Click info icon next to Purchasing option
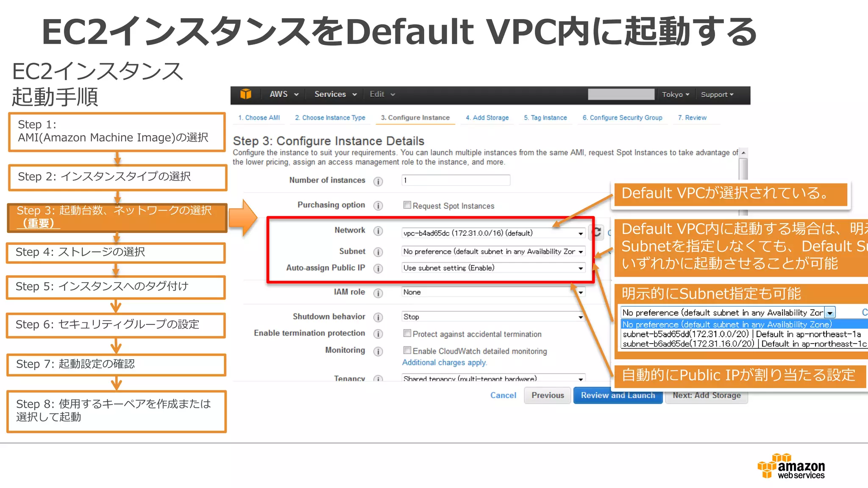Viewport: 868px width, 488px height. coord(378,206)
